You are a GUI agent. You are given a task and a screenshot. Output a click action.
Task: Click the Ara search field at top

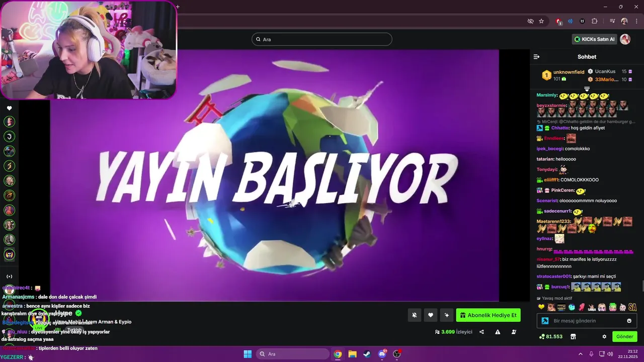pyautogui.click(x=321, y=39)
